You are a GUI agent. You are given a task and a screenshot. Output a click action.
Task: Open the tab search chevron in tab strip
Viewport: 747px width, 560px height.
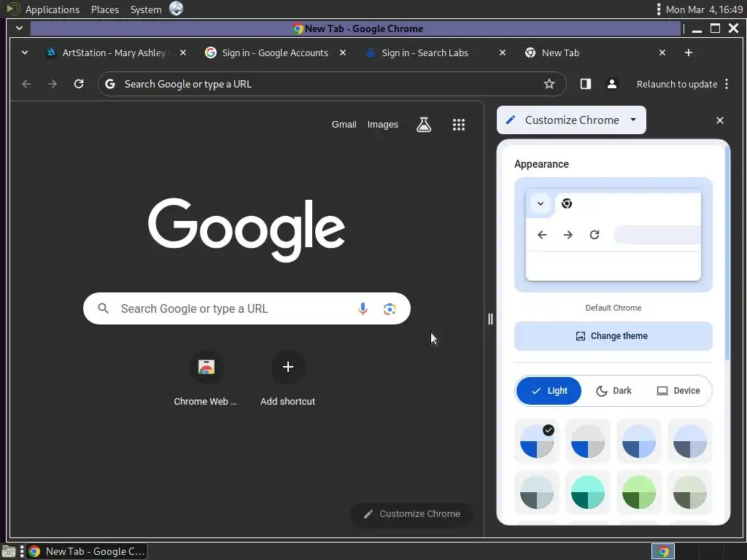(x=25, y=52)
